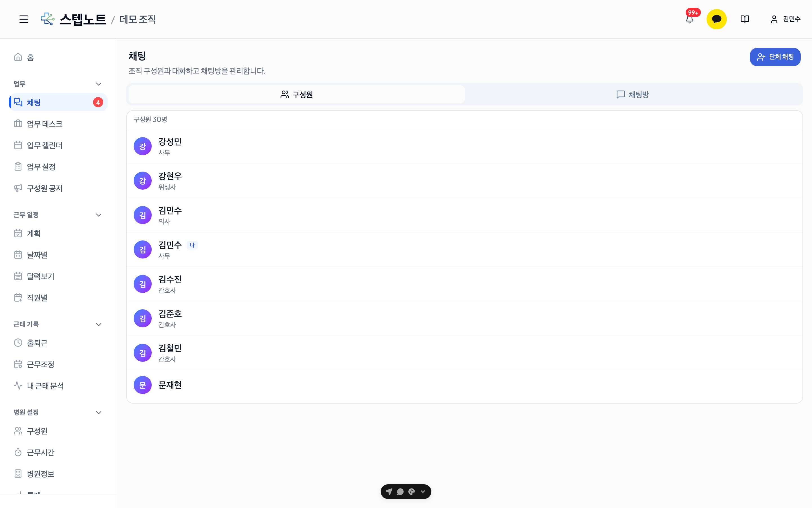Screen dimensions: 812x508
Task: Select member 강현우 위생사
Action: click(464, 181)
